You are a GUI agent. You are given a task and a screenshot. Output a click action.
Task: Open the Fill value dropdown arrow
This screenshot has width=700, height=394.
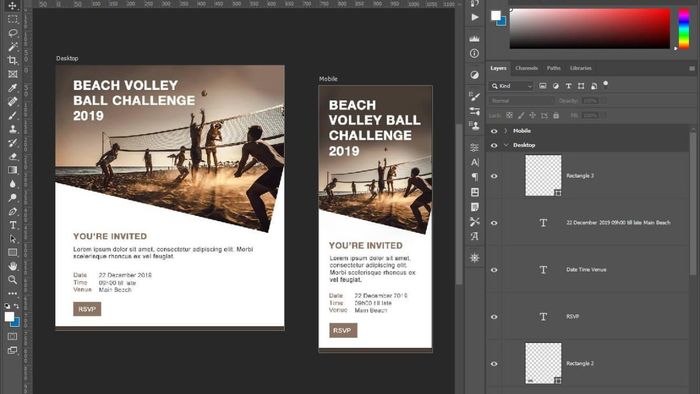point(604,116)
